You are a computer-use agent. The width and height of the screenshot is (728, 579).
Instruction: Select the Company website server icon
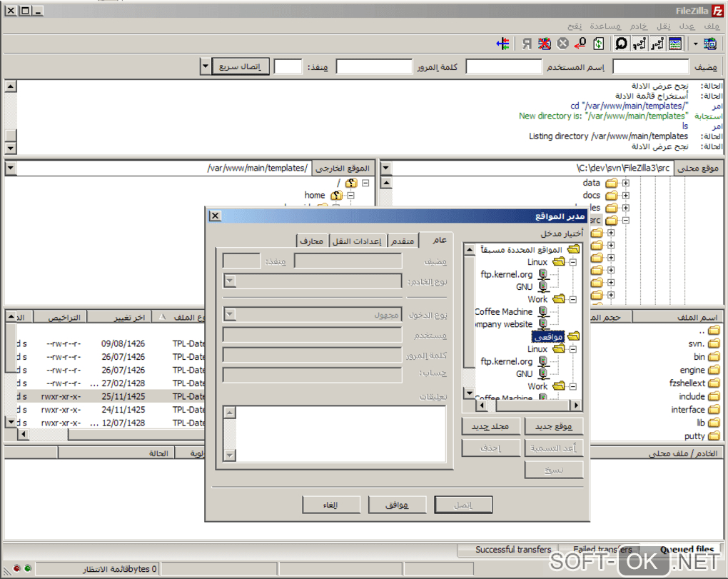(x=542, y=324)
